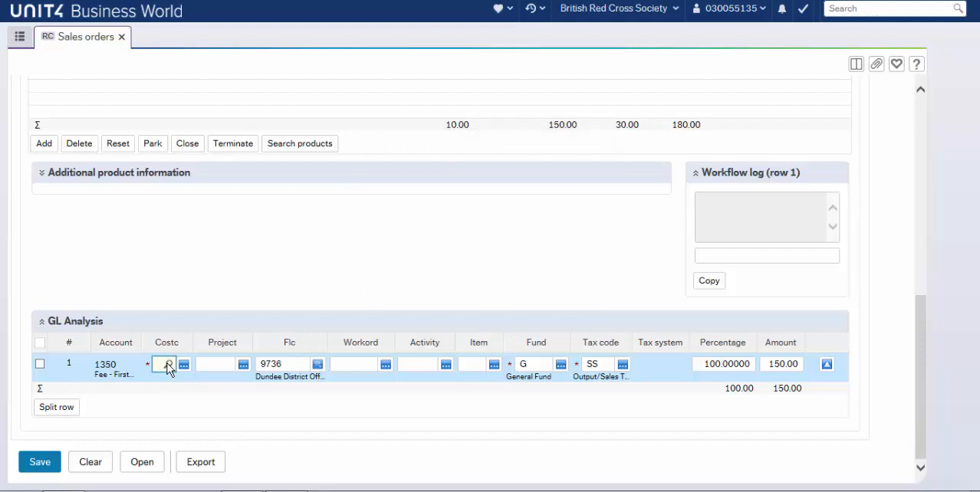Open the user 030055135 menu
Image resolution: width=980 pixels, height=492 pixels.
coord(730,8)
